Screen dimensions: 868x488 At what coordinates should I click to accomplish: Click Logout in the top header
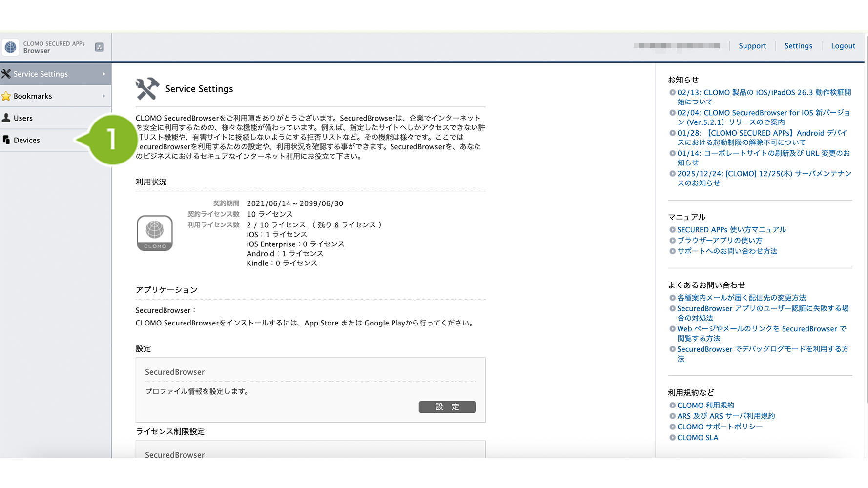tap(843, 46)
